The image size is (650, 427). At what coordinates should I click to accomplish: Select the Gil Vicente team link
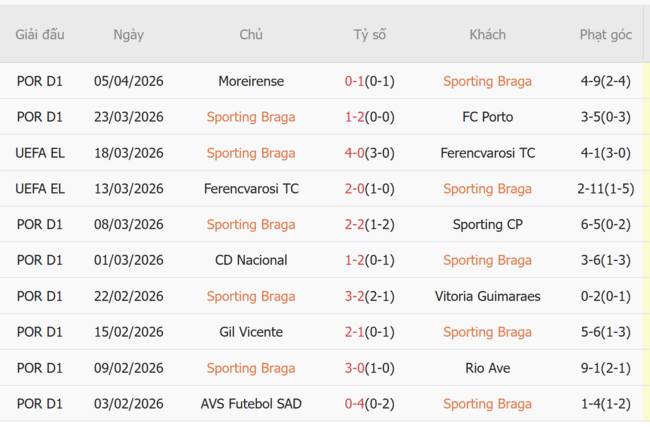click(x=251, y=332)
